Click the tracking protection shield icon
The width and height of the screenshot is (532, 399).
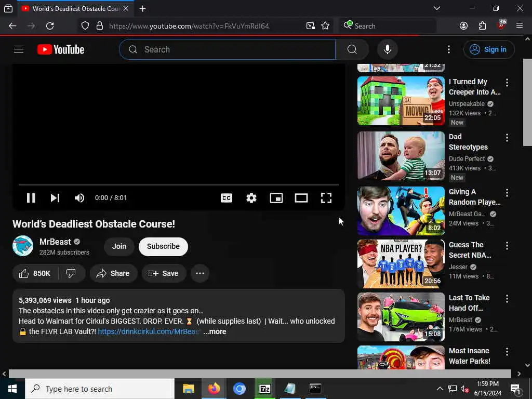point(85,26)
